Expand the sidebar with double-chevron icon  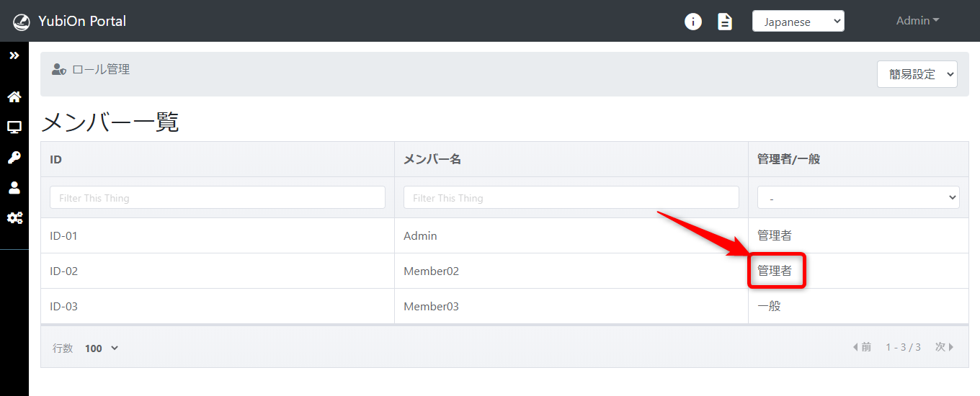pyautogui.click(x=14, y=55)
